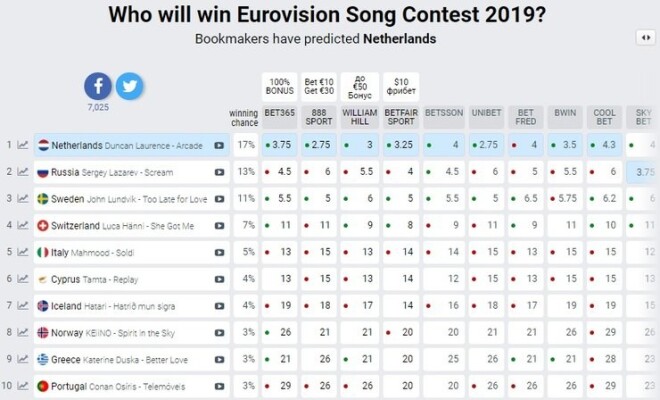The image size is (660, 400).
Task: Select the WILLIAM HILL column header
Action: tap(359, 115)
